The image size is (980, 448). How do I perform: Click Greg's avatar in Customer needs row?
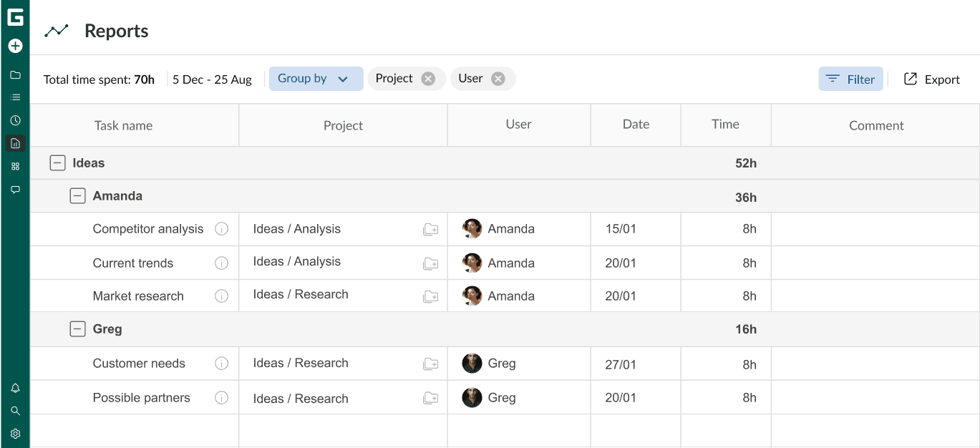click(472, 363)
